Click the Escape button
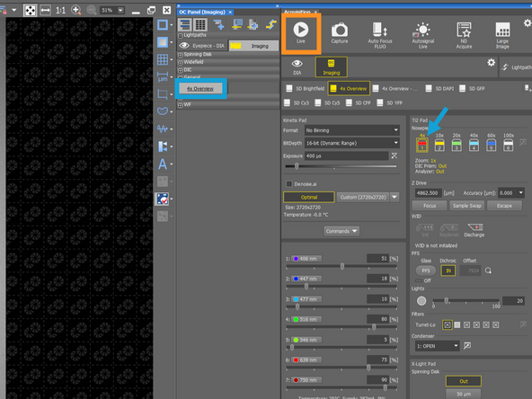The image size is (532, 399). coord(504,206)
